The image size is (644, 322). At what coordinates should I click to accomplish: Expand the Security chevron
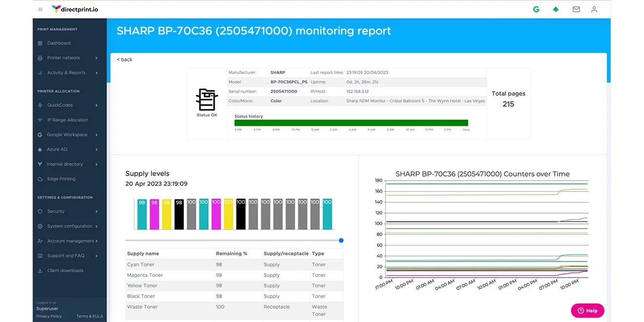pyautogui.click(x=97, y=211)
